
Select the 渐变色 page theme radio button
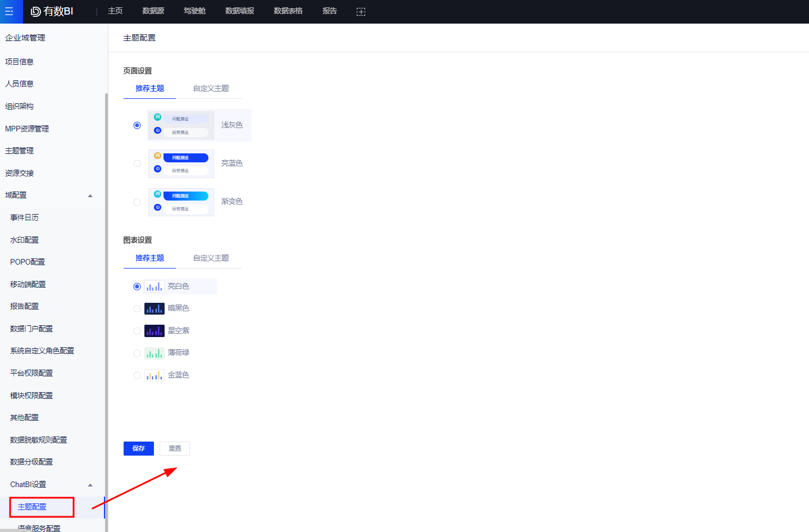pyautogui.click(x=137, y=202)
